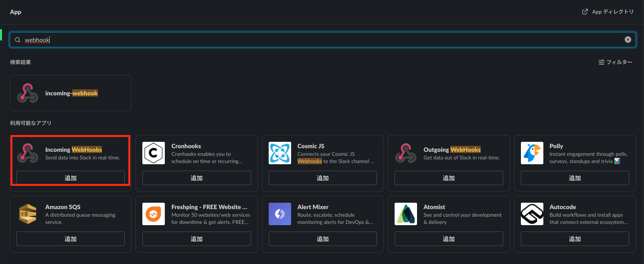The image size is (644, 264).
Task: Open the Freshping - FREE Website title
Action: 209,207
